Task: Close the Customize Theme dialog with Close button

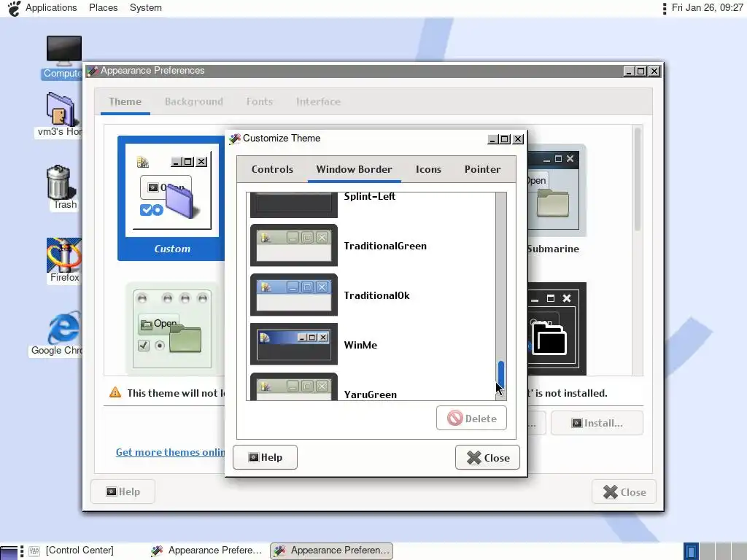Action: (x=487, y=458)
